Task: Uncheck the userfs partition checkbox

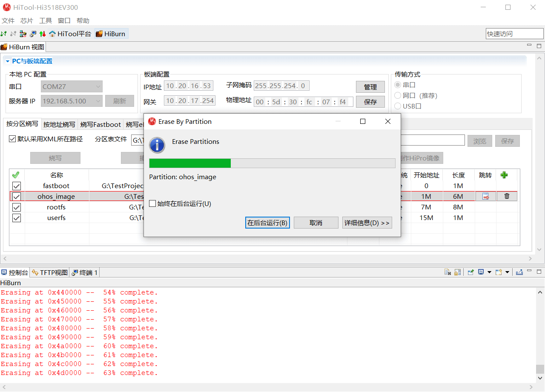Action: pyautogui.click(x=16, y=218)
